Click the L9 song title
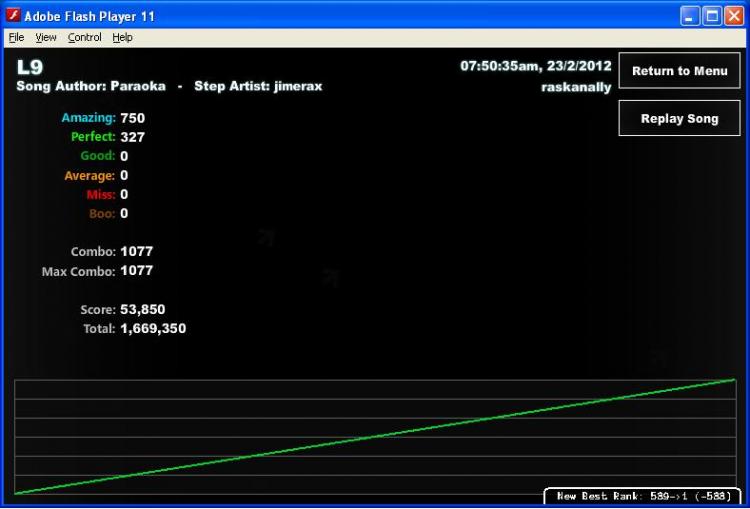The height and width of the screenshot is (509, 750). click(30, 67)
